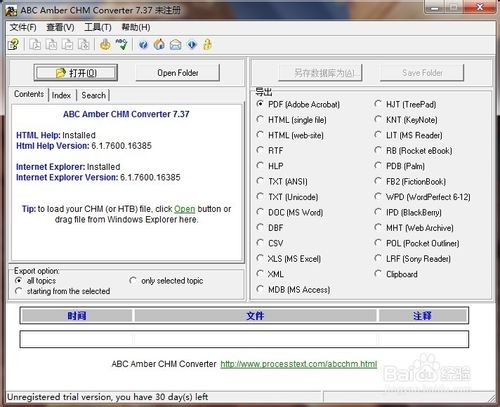The image size is (500, 407).
Task: Click the 另存数据库为(A) button
Action: tap(321, 73)
